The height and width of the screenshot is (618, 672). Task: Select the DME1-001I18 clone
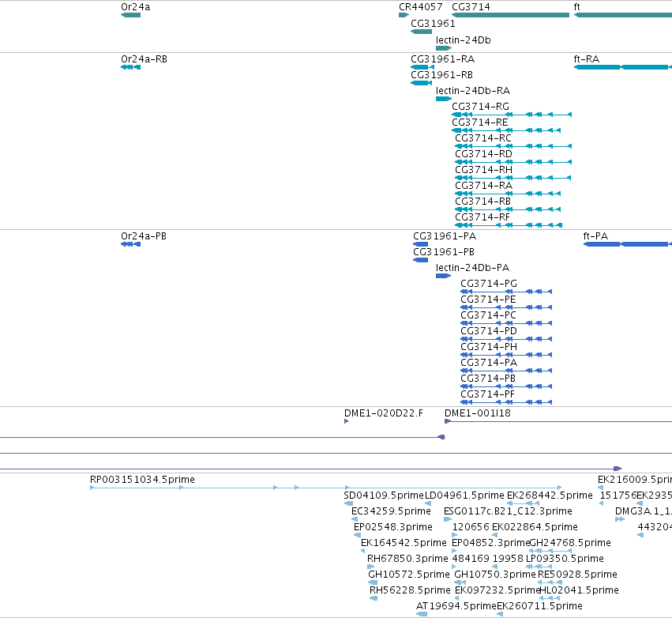point(558,421)
